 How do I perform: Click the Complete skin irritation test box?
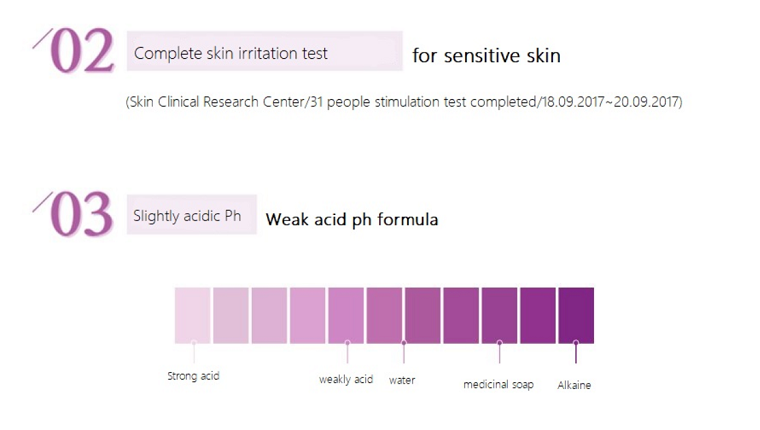pyautogui.click(x=264, y=53)
